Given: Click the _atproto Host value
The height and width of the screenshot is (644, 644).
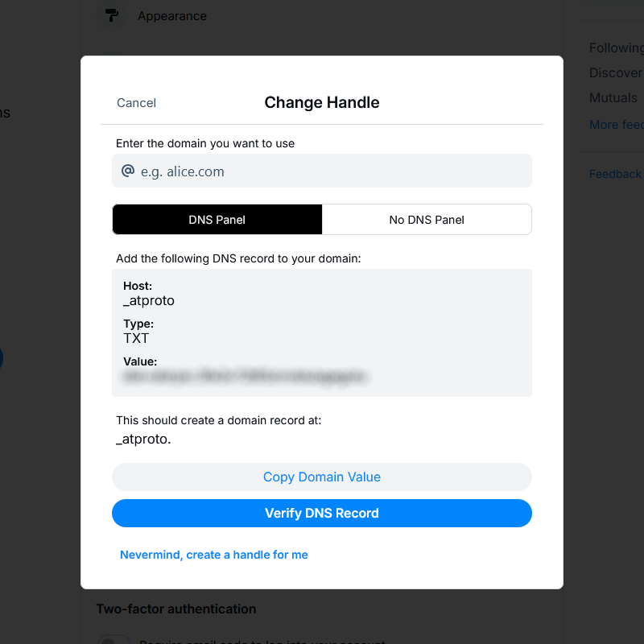Looking at the screenshot, I should (x=149, y=301).
